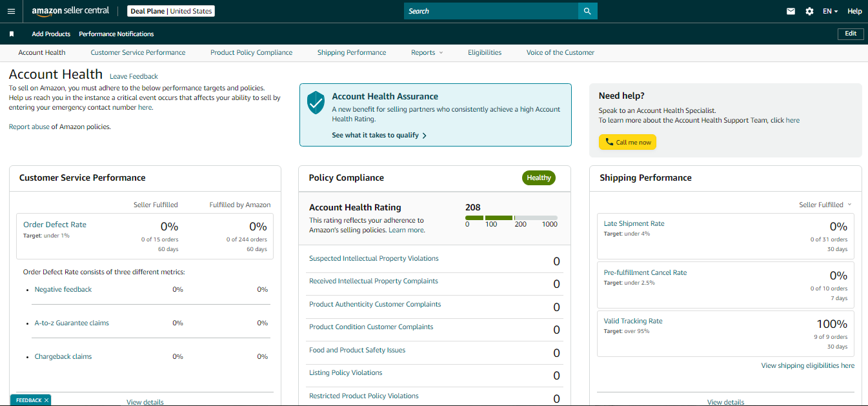Open Late Shipment Rate link
Image resolution: width=868 pixels, height=406 pixels.
coord(634,223)
